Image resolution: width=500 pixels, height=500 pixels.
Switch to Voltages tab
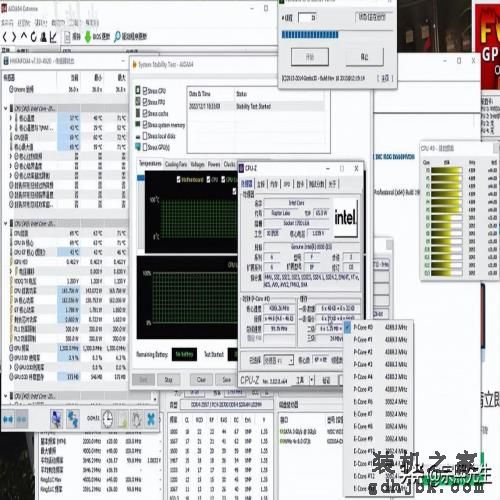pos(198,164)
